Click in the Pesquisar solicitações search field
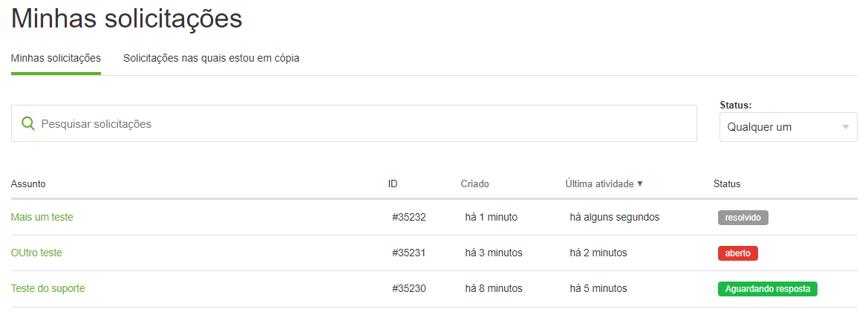The image size is (868, 312). pyautogui.click(x=354, y=123)
